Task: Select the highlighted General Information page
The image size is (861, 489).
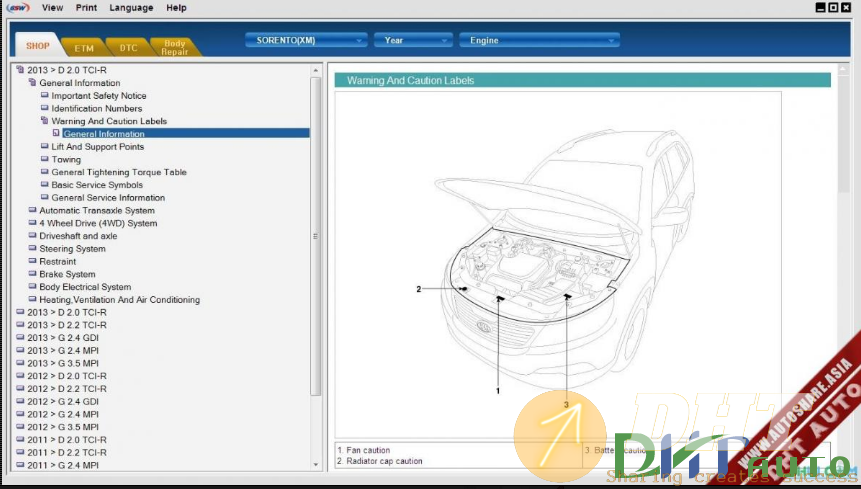Action: pyautogui.click(x=186, y=133)
